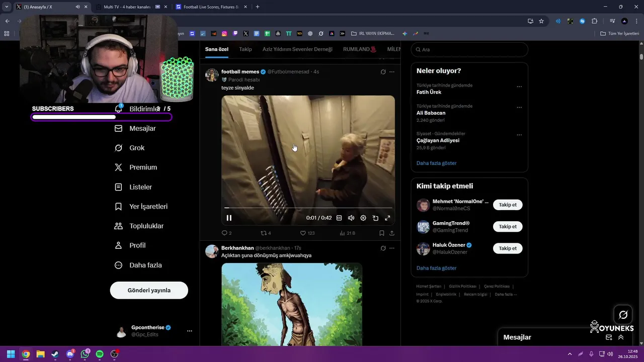644x362 pixels.
Task: Open the RUMILAND tab
Action: tap(360, 49)
